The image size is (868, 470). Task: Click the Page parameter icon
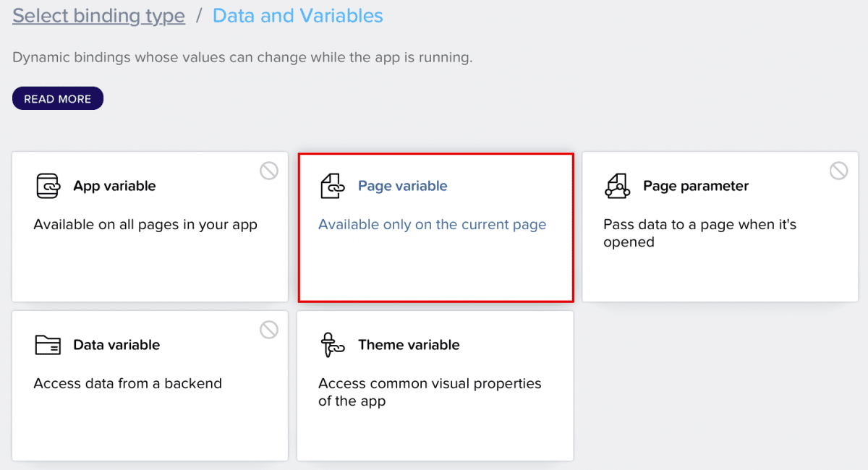(618, 186)
